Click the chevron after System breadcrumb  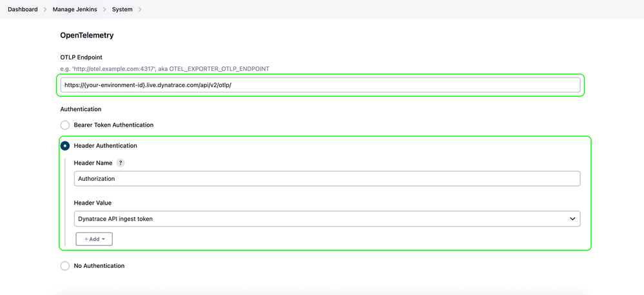click(140, 10)
